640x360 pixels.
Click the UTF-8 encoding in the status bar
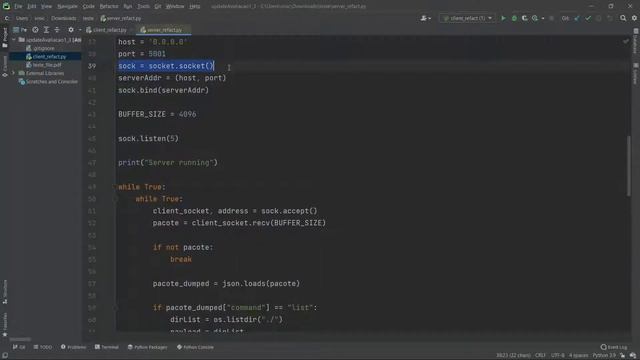point(558,356)
